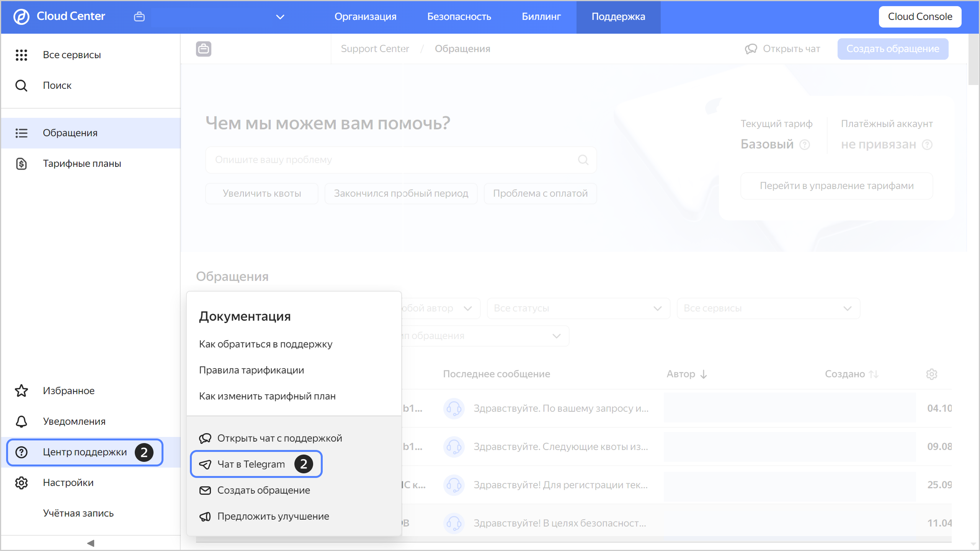This screenshot has width=980, height=551.
Task: Open Все сервисы filter dropdown
Action: (768, 308)
